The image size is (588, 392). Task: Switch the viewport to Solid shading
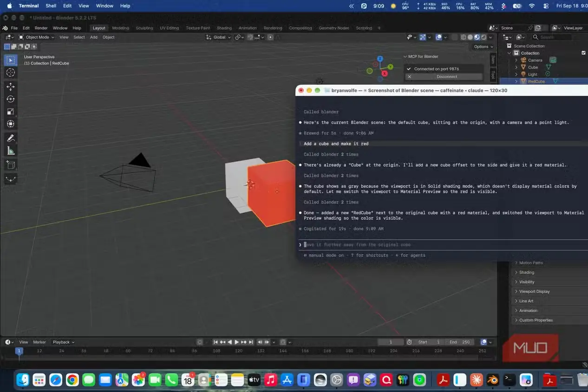(470, 37)
